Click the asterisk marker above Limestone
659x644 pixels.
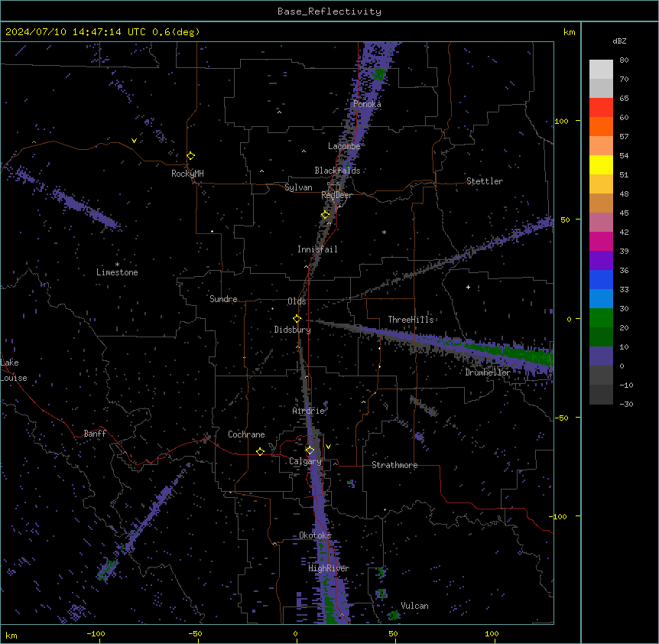pos(117,265)
